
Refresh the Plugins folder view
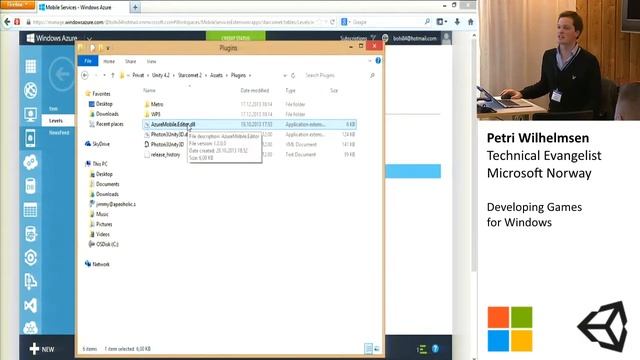[293, 76]
